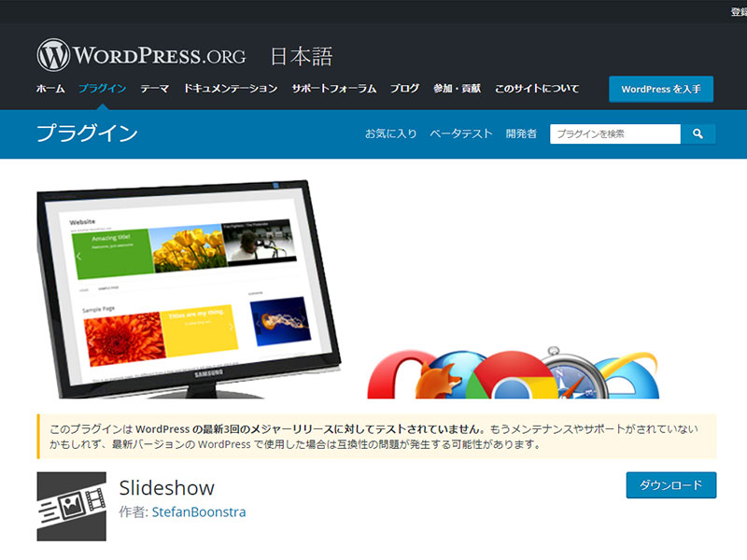Open the ホーム menu item
747x560 pixels.
(x=50, y=89)
